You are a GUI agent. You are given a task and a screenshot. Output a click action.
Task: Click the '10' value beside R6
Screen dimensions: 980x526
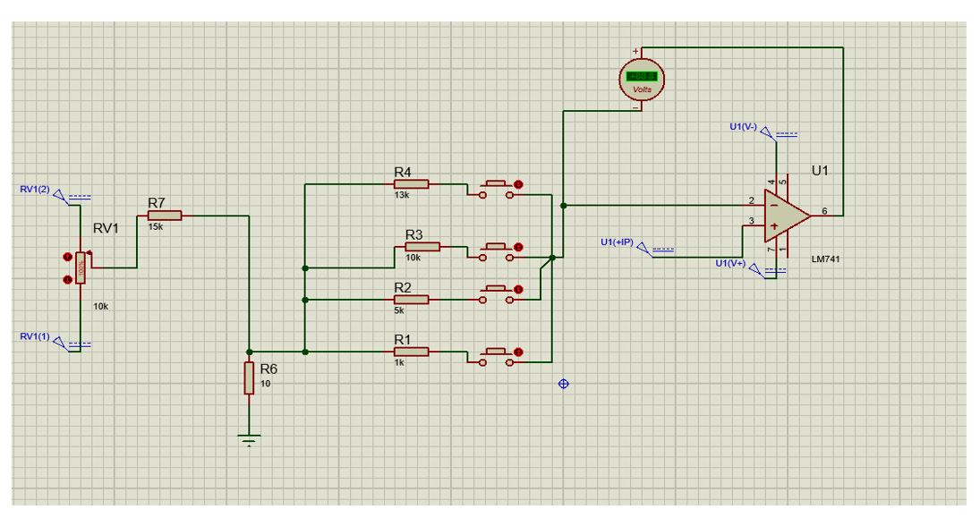pos(266,384)
